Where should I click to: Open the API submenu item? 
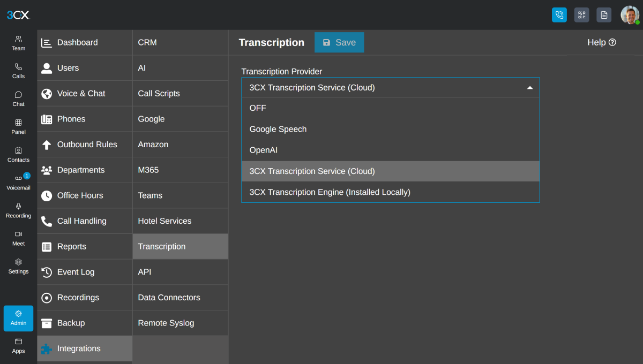(x=181, y=272)
